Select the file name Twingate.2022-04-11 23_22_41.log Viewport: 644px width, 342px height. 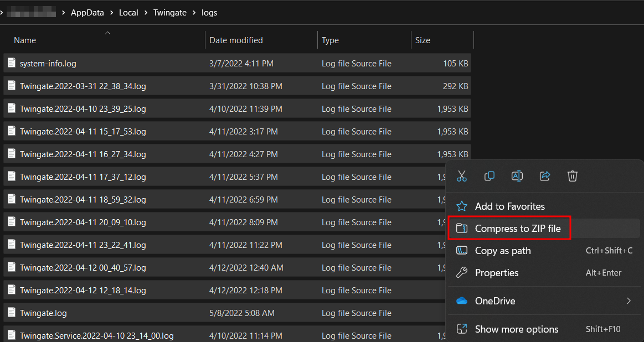83,245
